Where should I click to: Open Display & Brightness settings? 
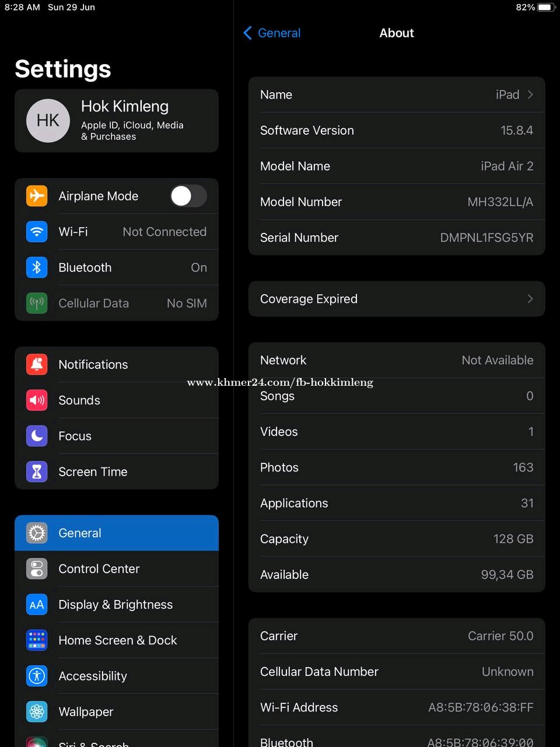[117, 605]
